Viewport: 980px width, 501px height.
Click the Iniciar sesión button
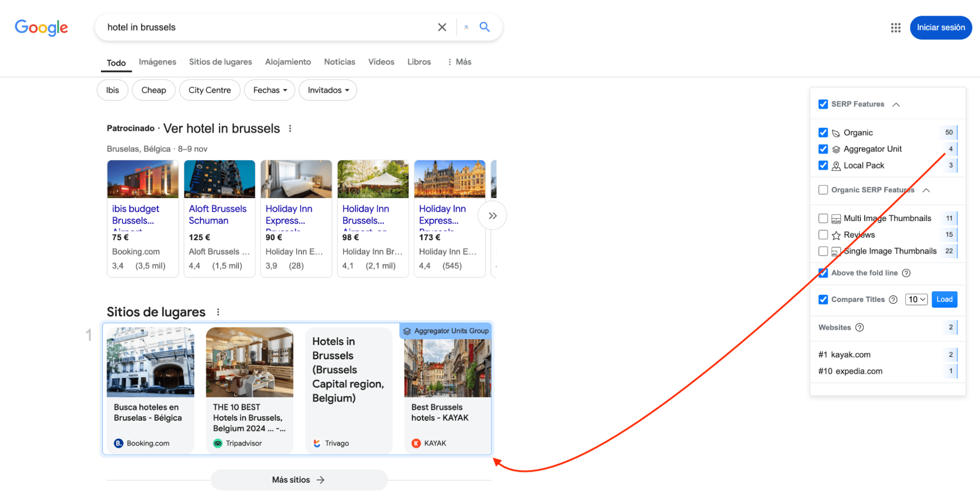(x=941, y=27)
